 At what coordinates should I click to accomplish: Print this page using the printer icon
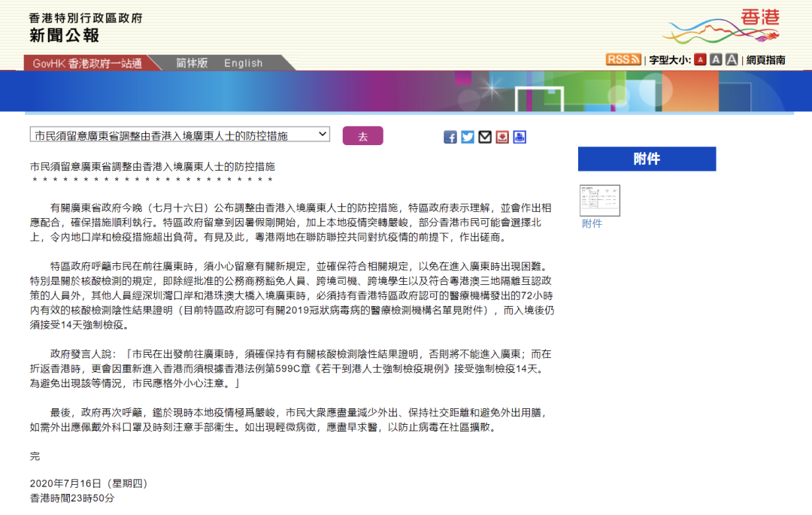click(520, 137)
